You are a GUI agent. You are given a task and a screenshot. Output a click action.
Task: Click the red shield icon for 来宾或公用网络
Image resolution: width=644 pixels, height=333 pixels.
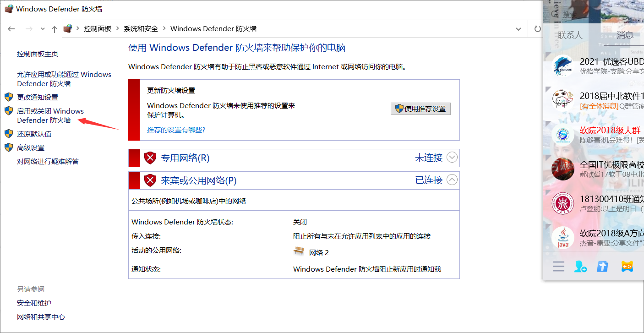click(150, 180)
